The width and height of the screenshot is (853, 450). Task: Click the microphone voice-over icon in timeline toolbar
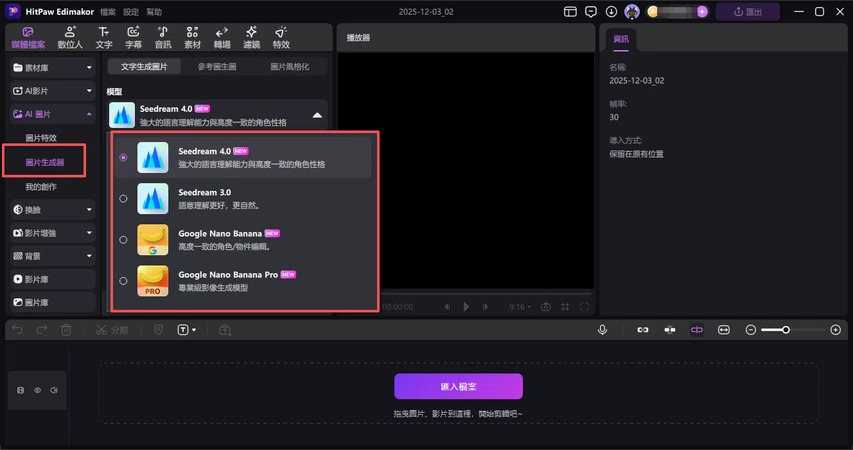(x=602, y=329)
